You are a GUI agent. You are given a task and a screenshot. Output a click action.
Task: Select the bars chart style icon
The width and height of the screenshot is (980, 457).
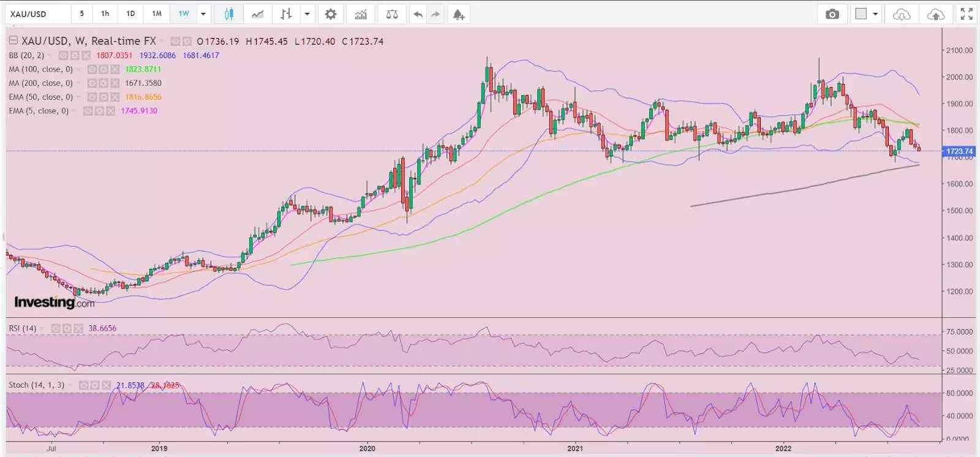click(x=285, y=14)
